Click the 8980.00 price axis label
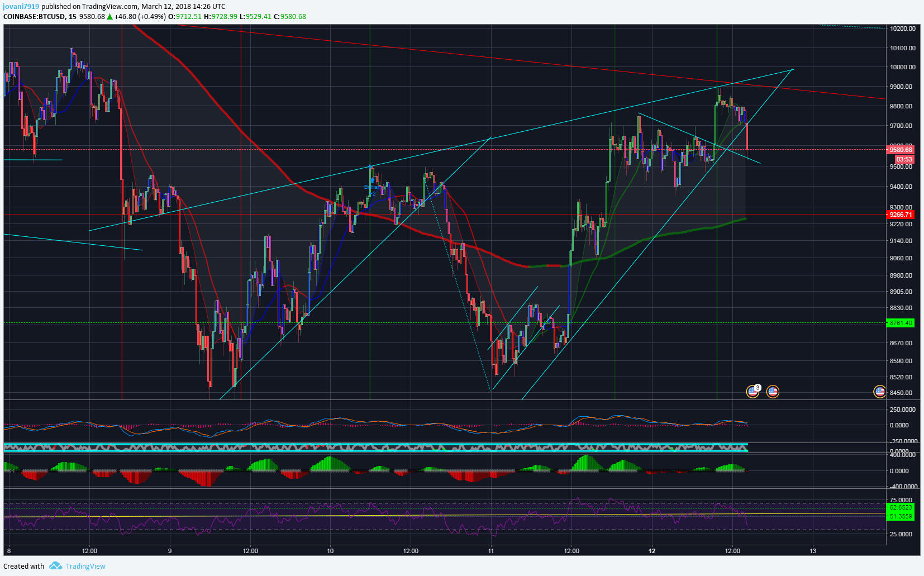The width and height of the screenshot is (924, 576). [901, 275]
